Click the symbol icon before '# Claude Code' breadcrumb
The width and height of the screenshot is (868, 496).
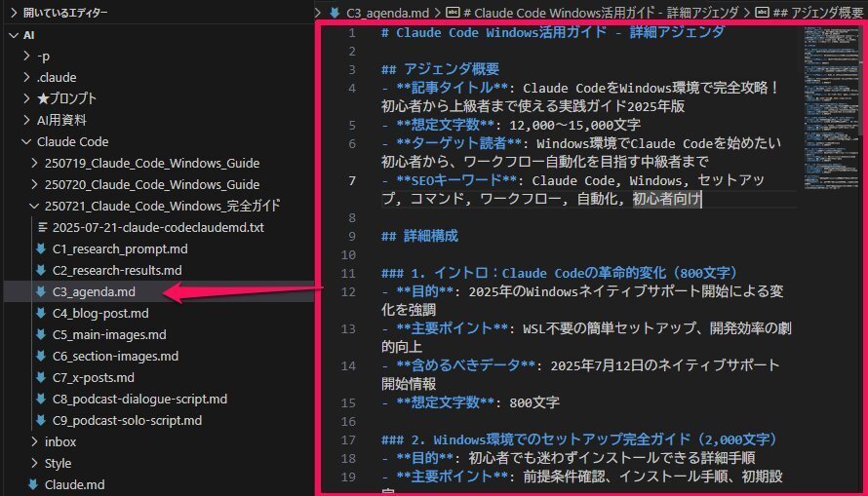click(453, 12)
